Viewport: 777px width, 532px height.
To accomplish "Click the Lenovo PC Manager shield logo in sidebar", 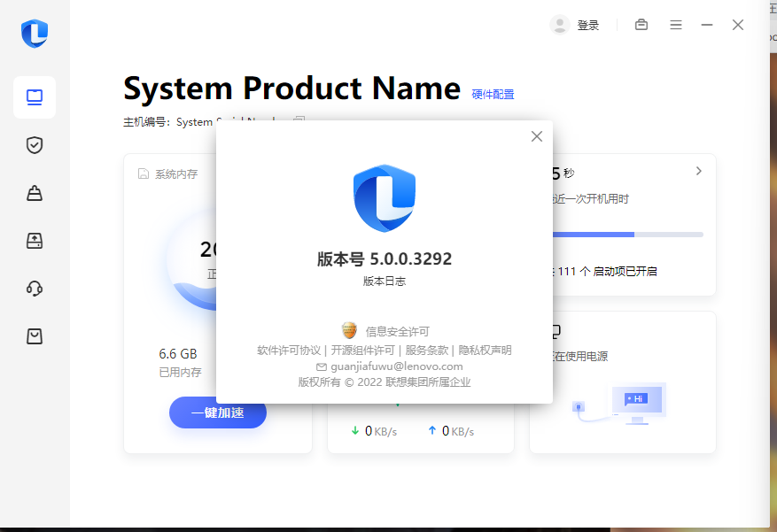I will [35, 33].
